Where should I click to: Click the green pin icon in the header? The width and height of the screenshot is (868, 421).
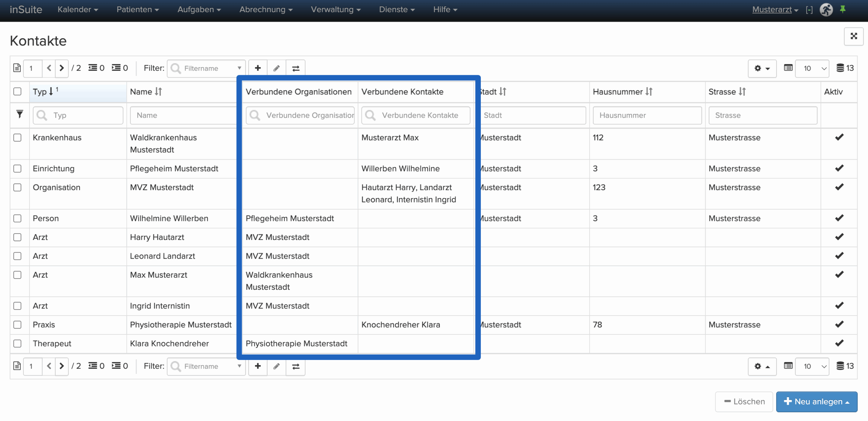tap(843, 9)
